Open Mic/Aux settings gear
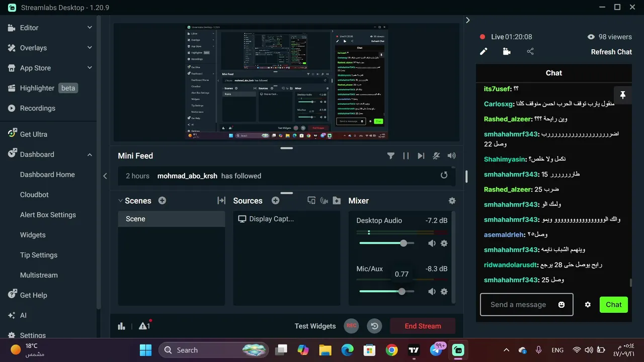The width and height of the screenshot is (644, 362). [x=444, y=292]
